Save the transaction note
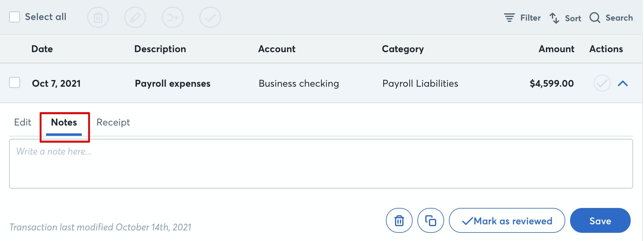The width and height of the screenshot is (644, 241). [x=600, y=220]
